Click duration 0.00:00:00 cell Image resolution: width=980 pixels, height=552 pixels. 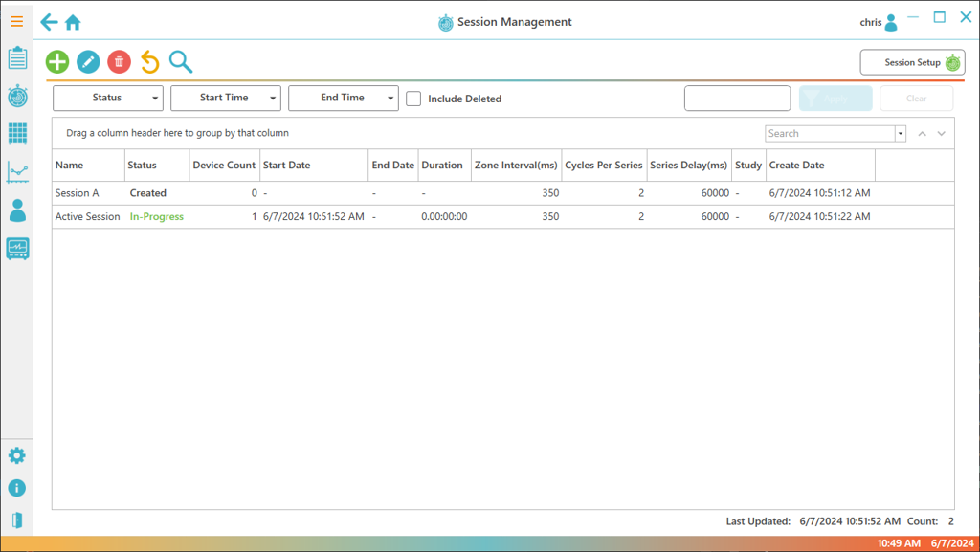click(444, 216)
